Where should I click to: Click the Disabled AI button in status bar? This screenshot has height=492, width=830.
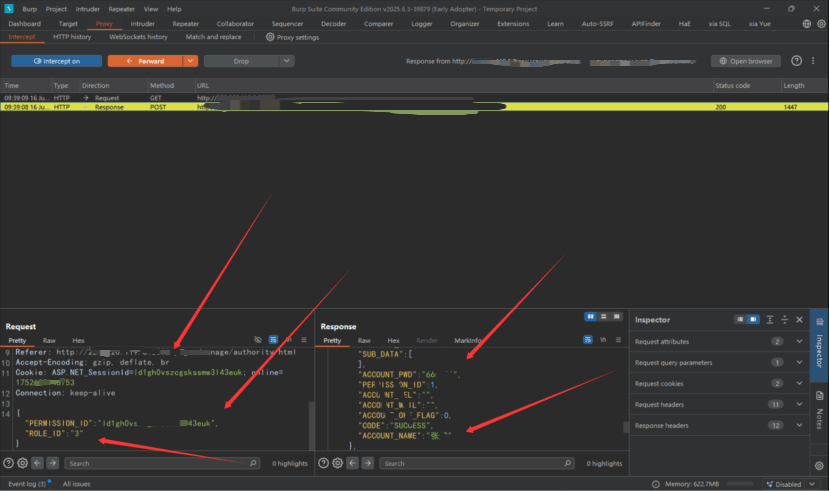pos(784,484)
